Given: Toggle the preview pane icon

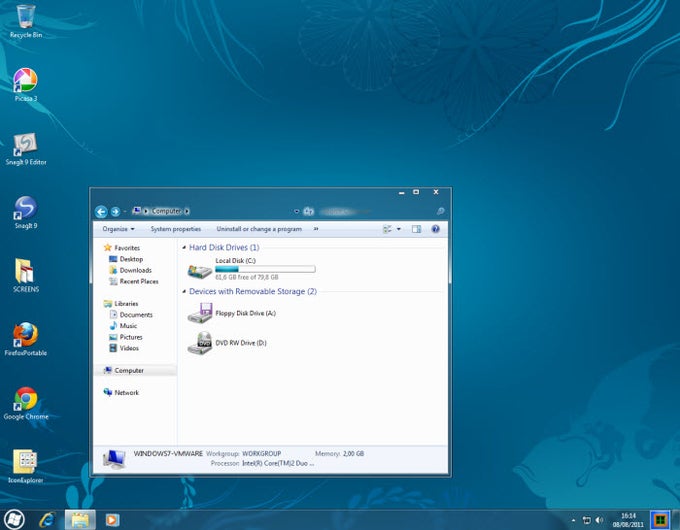Looking at the screenshot, I should point(416,229).
